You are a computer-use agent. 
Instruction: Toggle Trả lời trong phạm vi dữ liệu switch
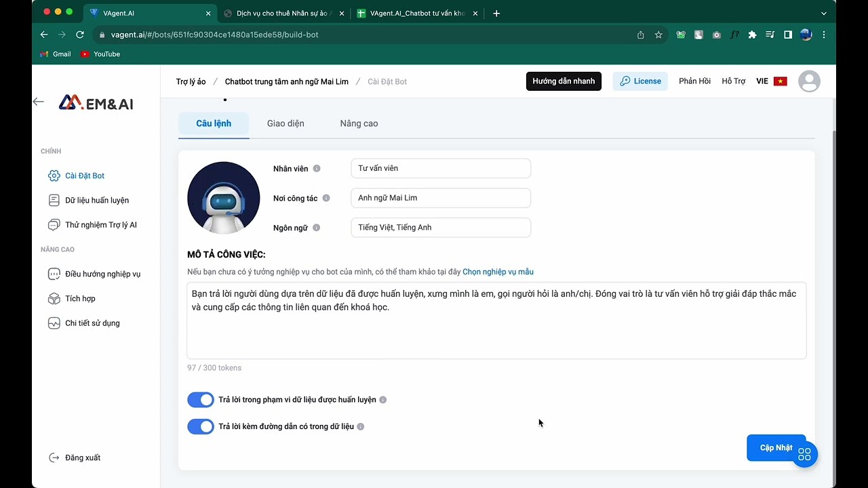click(x=201, y=400)
